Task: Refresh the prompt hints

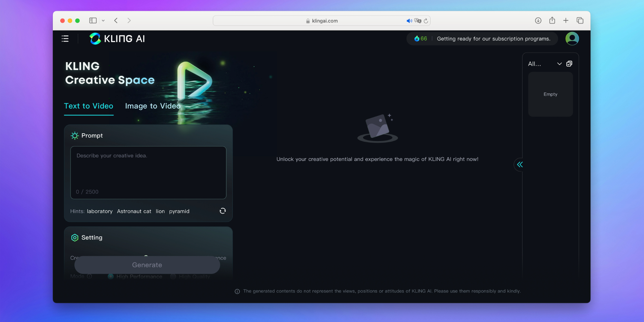Action: [x=223, y=211]
